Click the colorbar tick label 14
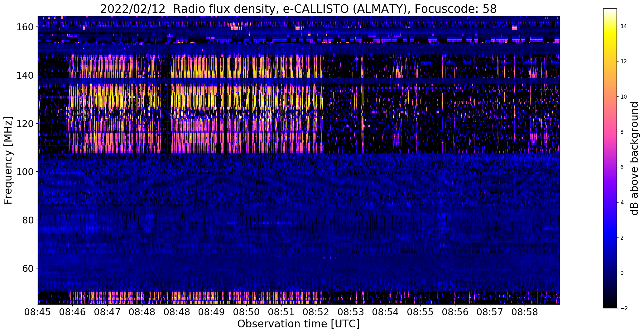644x333 pixels. point(624,26)
